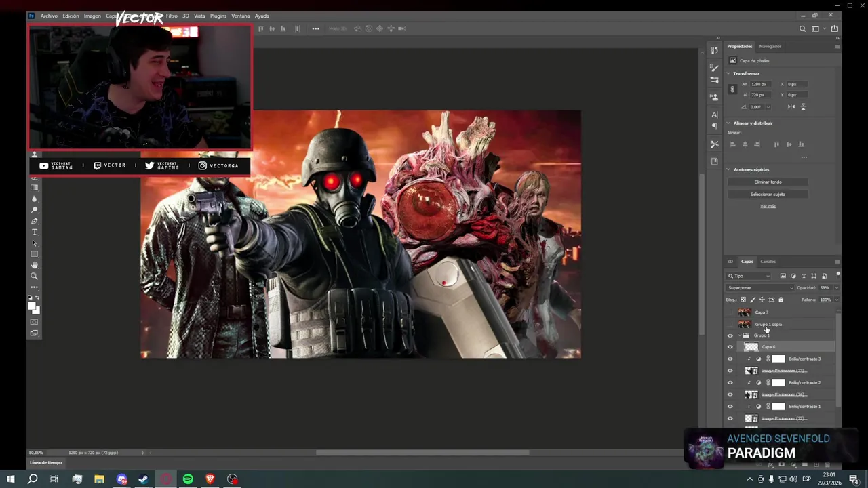The image size is (868, 488).
Task: Align left edges in Alinear section
Action: (x=732, y=144)
